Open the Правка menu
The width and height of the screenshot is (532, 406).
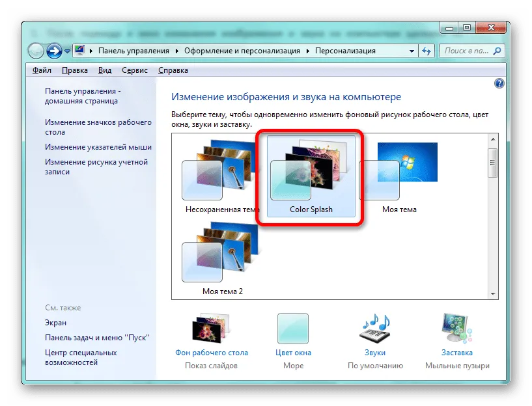(x=75, y=70)
